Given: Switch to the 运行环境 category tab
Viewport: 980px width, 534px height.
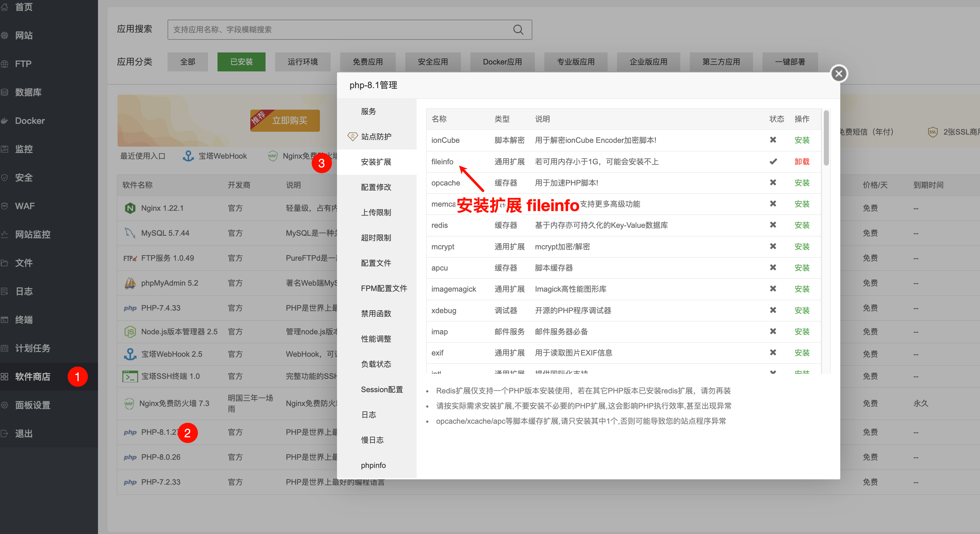Looking at the screenshot, I should [303, 62].
